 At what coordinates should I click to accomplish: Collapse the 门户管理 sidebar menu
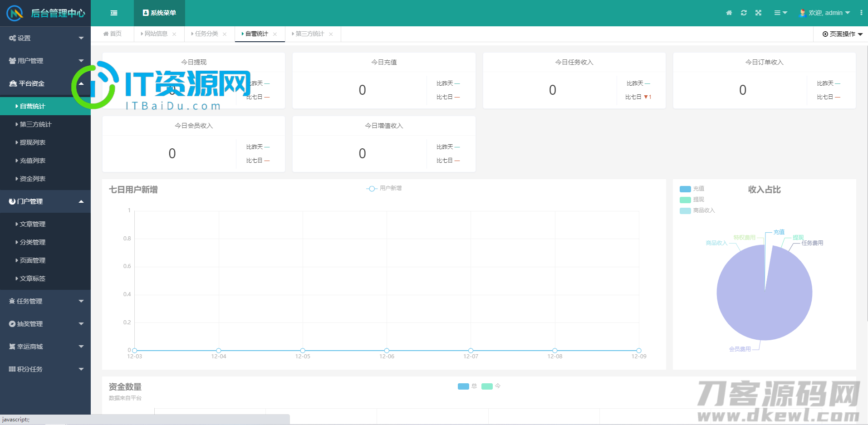[x=45, y=201]
